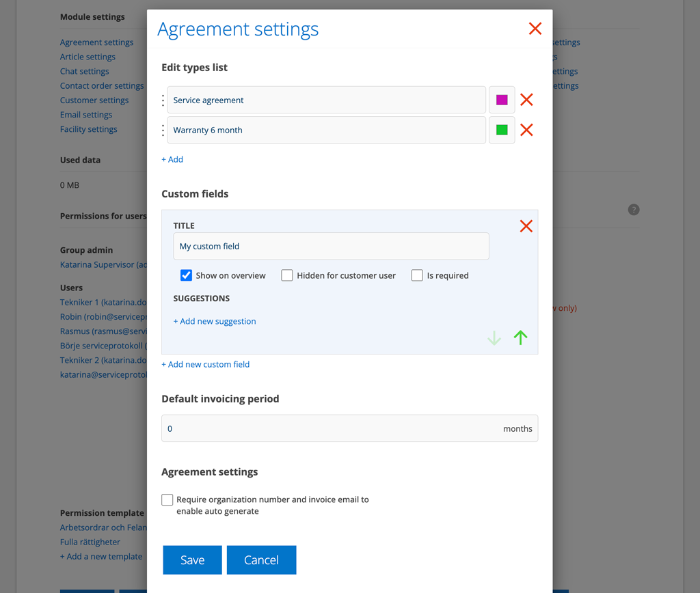Image resolution: width=700 pixels, height=593 pixels.
Task: Select user Robin
Action: point(103,317)
